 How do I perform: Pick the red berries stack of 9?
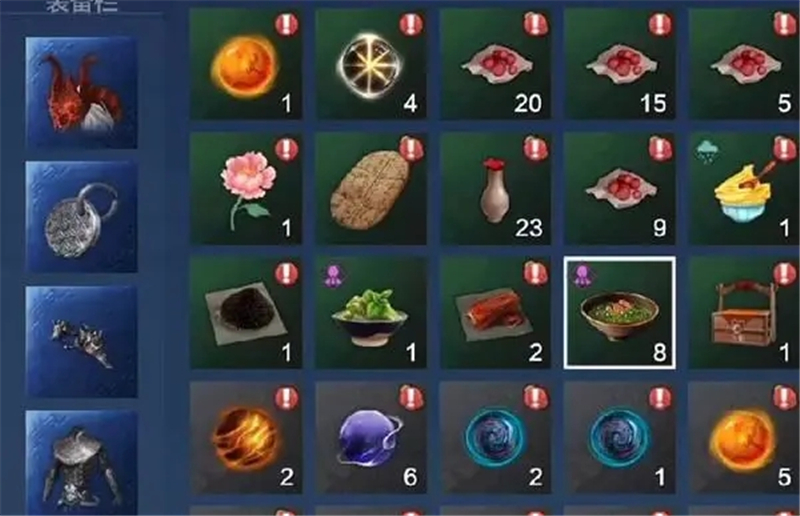pos(620,189)
